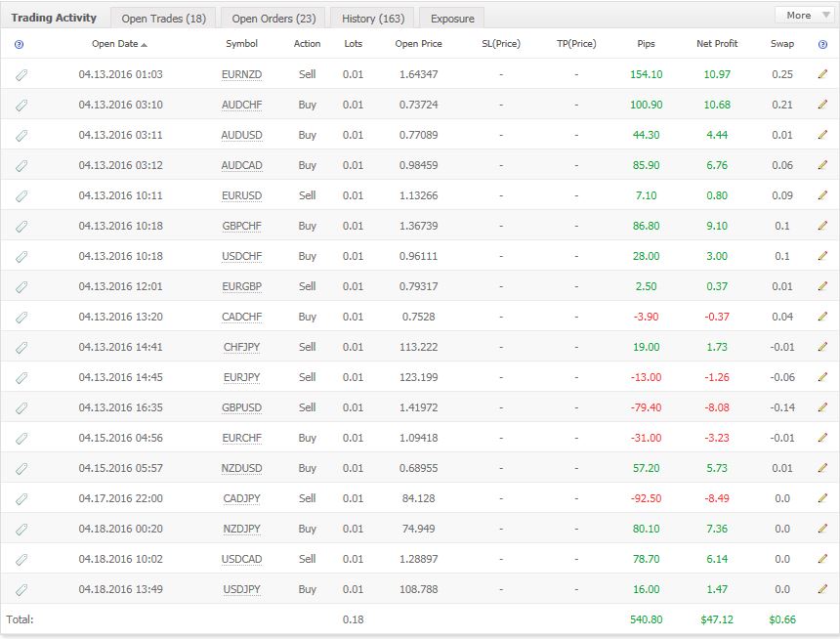Switch to the Open Trades (18) tab
The height and width of the screenshot is (639, 840).
click(163, 19)
